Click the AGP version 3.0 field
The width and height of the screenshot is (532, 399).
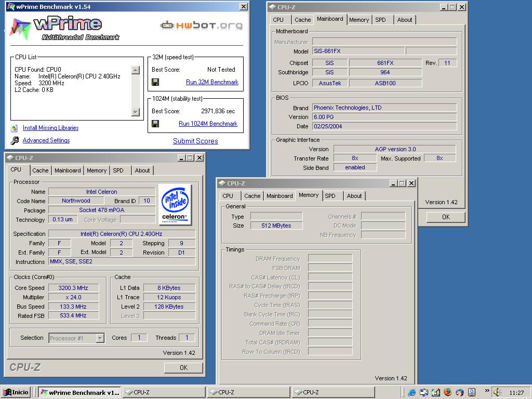[395, 149]
